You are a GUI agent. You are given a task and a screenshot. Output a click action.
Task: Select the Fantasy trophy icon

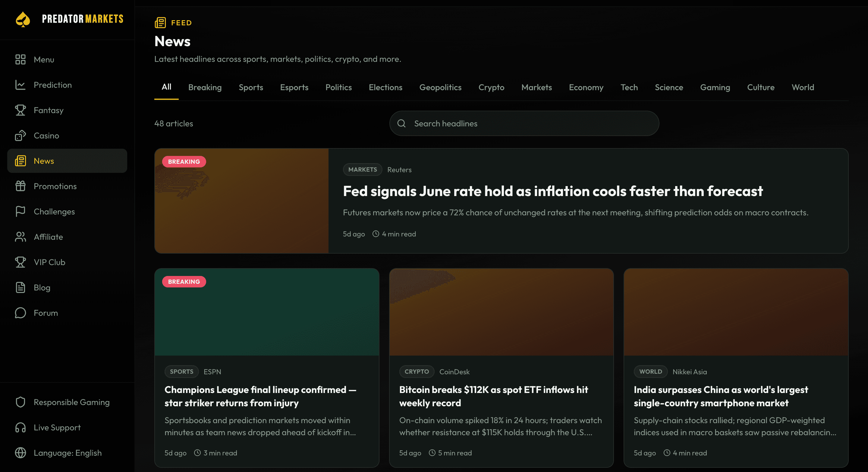tap(20, 110)
